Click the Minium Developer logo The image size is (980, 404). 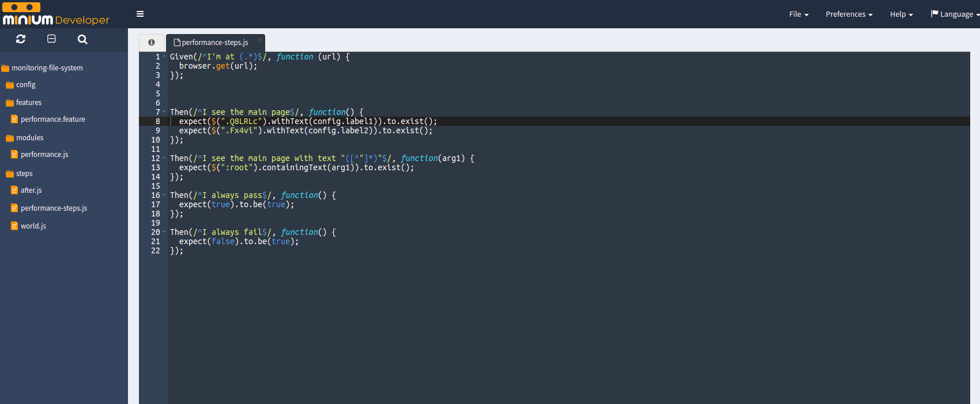coord(56,14)
